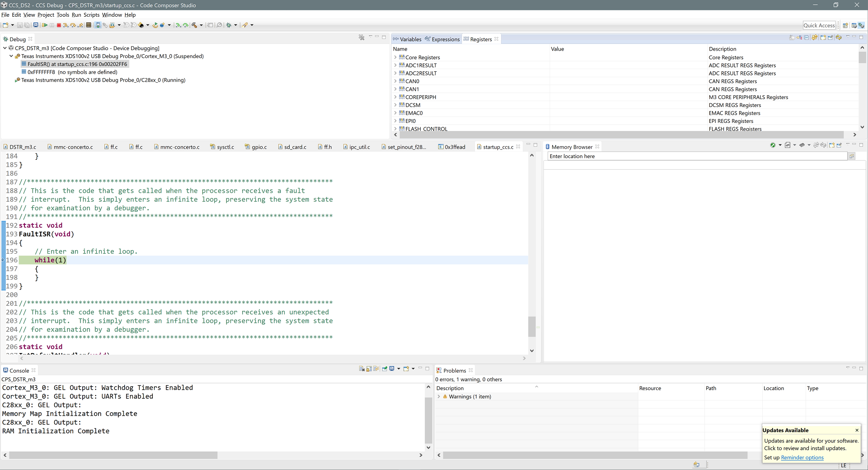Click the Memory Browser location field
868x470 pixels.
[696, 156]
